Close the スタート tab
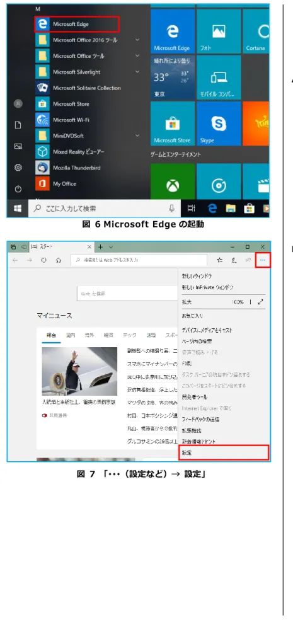Screen dimensions: 293x644 (89, 247)
